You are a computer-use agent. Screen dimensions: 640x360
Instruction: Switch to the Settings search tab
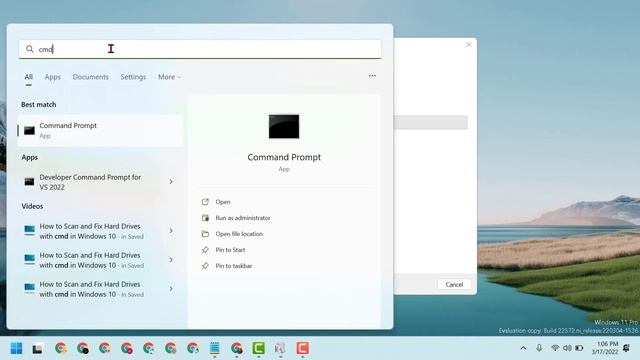[133, 77]
